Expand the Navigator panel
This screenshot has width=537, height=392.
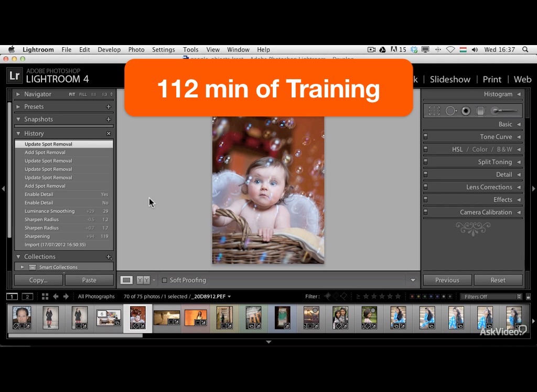(18, 94)
